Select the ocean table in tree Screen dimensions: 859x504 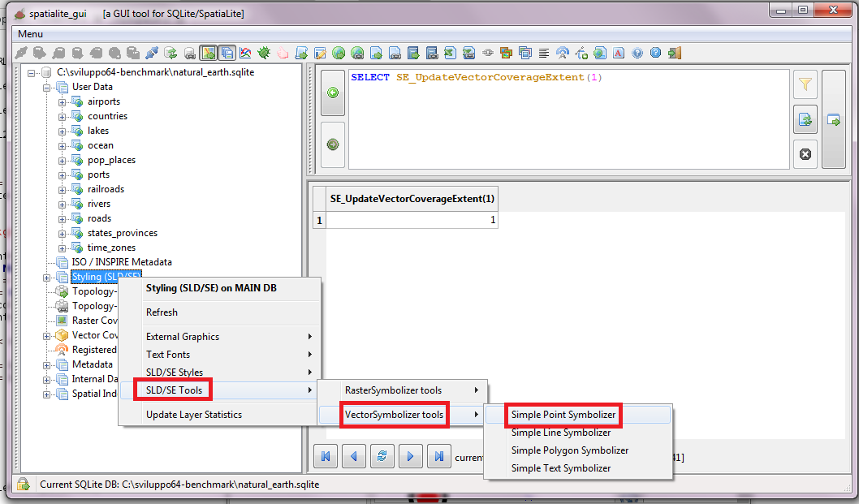pyautogui.click(x=100, y=145)
